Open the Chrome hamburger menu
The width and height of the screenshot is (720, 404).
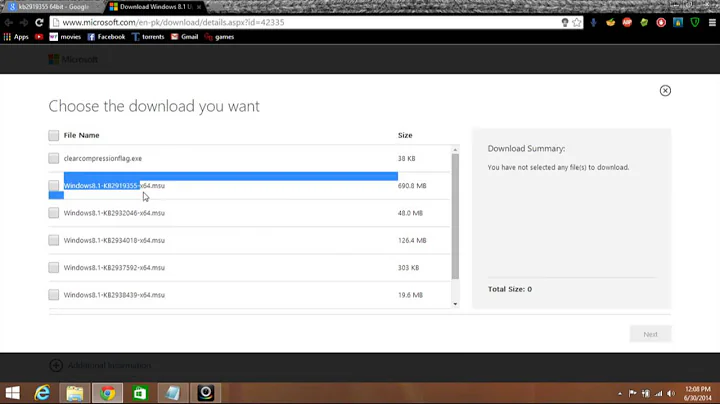coord(712,22)
